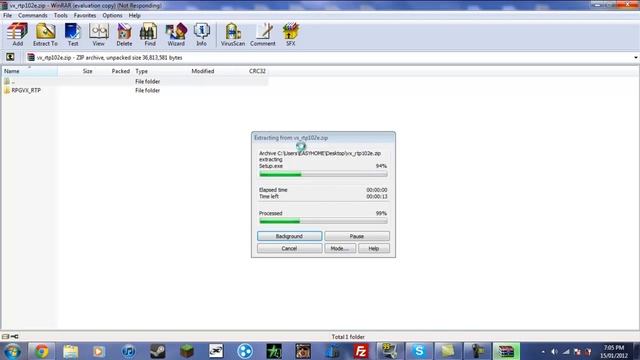Open Google Chrome from taskbar
Screen dimensions: 640x360
click(41, 351)
